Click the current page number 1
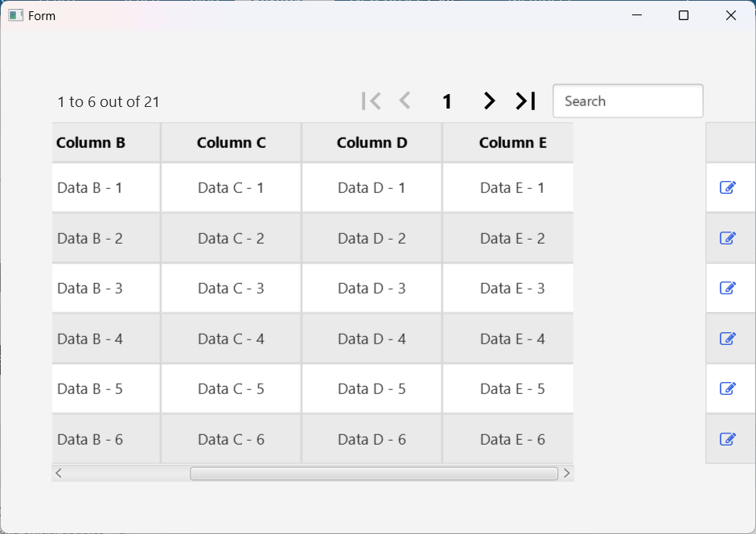Screen dimensions: 756x534 (x=447, y=102)
